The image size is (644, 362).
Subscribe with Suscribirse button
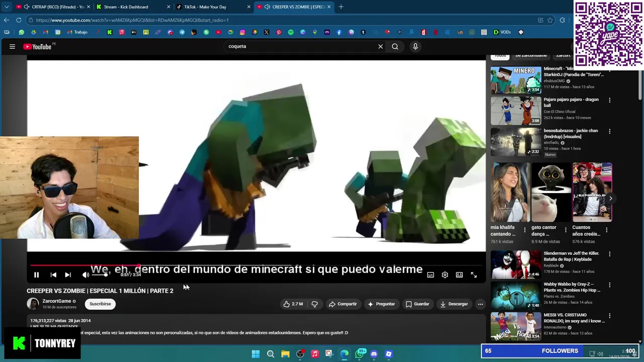click(x=100, y=304)
